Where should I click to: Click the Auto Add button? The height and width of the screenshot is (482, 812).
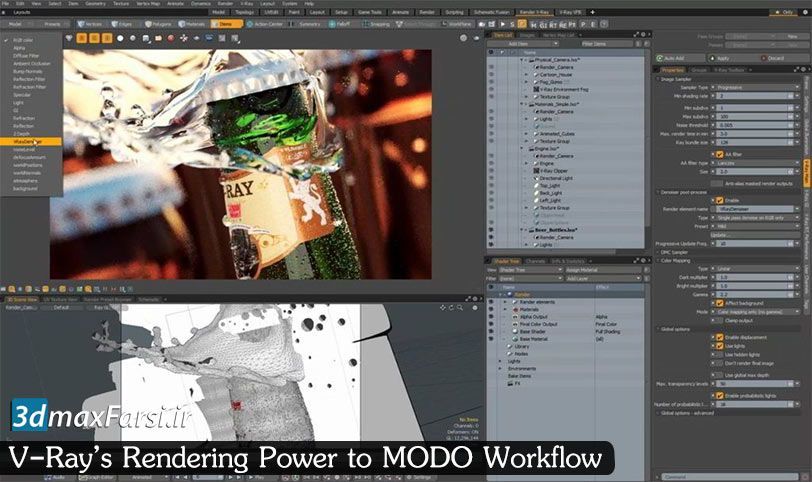(680, 59)
